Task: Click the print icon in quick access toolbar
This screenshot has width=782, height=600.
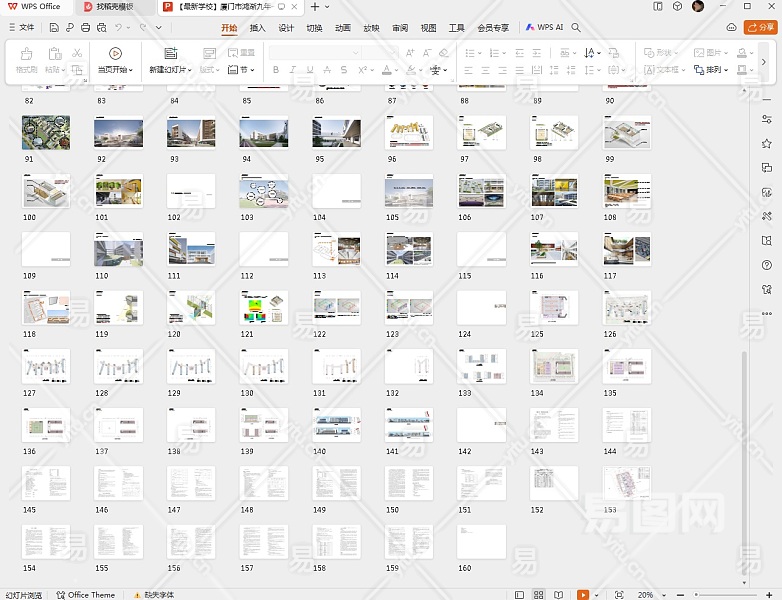Action: [x=85, y=28]
